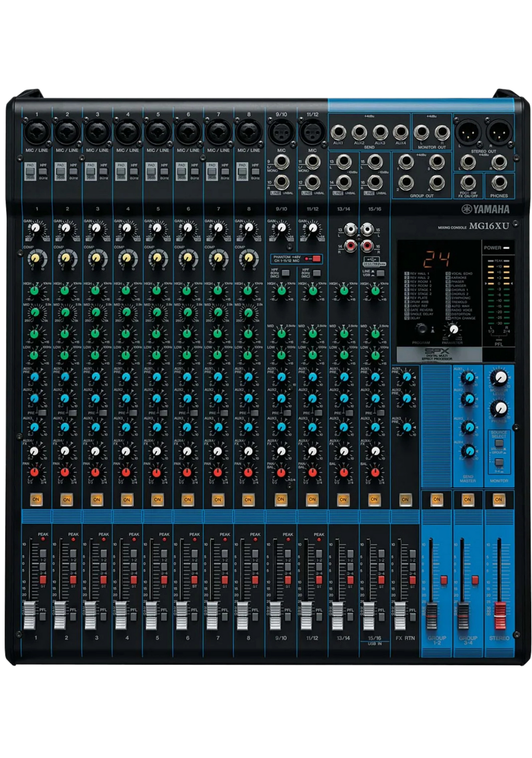Viewport: 532px width, 758px height.
Task: Click the POWER indicator label
Action: tap(492, 248)
